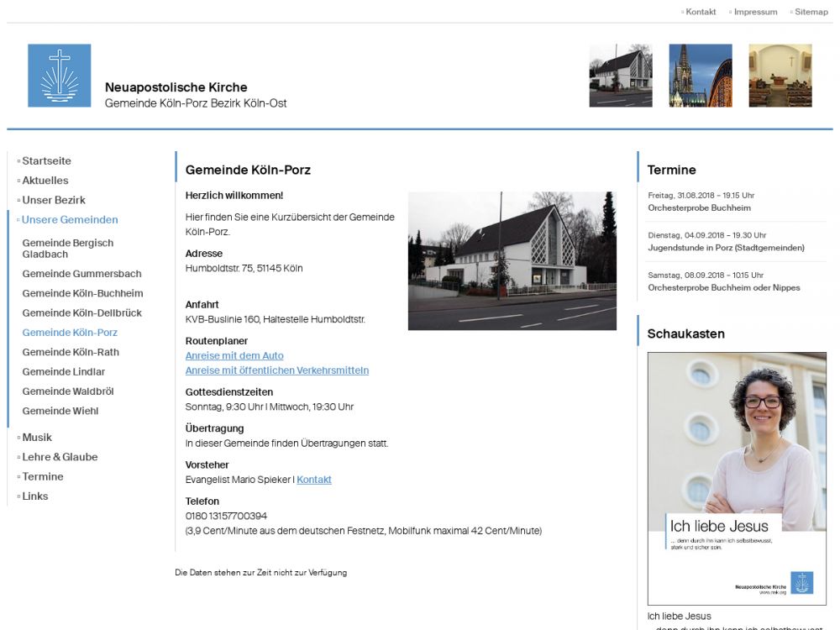Select Gemeinde Köln-Buchheim in the sidebar

point(82,293)
